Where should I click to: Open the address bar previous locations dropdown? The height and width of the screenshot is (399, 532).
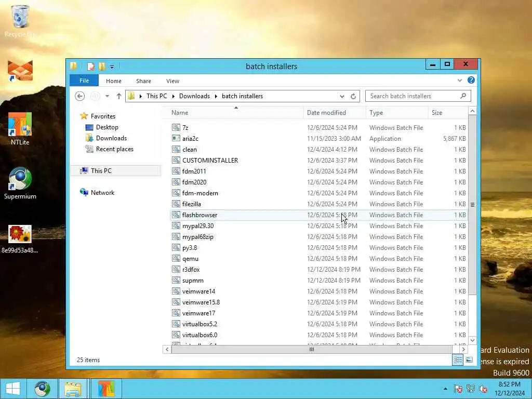(x=342, y=96)
